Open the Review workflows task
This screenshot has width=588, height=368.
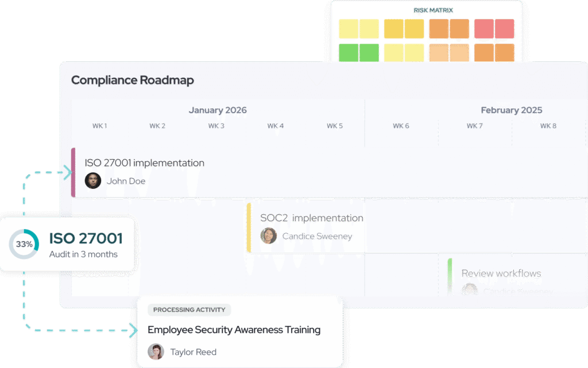pos(501,273)
